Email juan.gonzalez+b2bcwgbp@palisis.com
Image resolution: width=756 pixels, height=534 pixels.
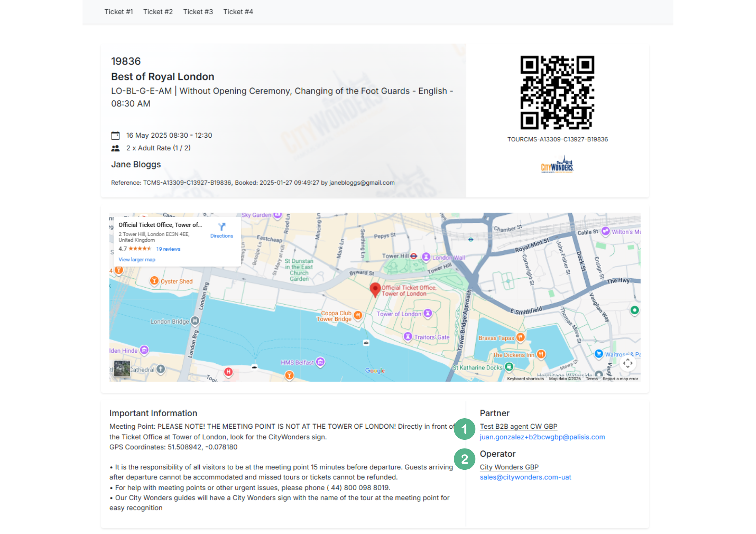[542, 437]
